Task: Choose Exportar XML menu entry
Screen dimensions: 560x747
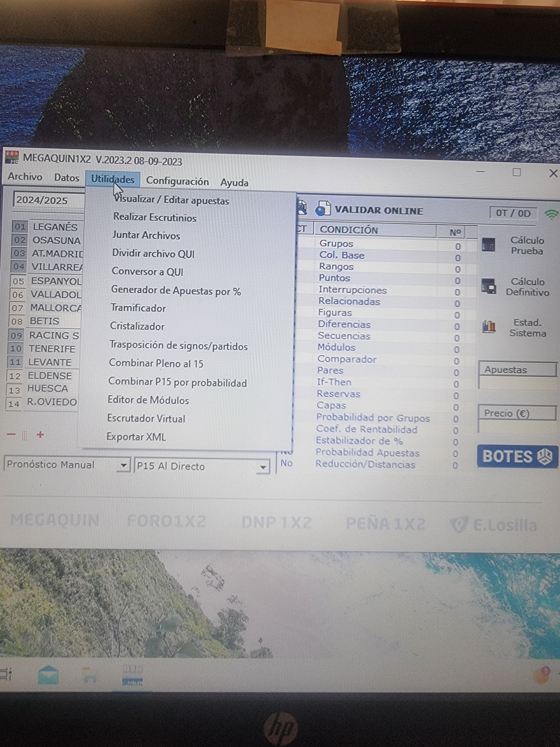Action: coord(136,437)
